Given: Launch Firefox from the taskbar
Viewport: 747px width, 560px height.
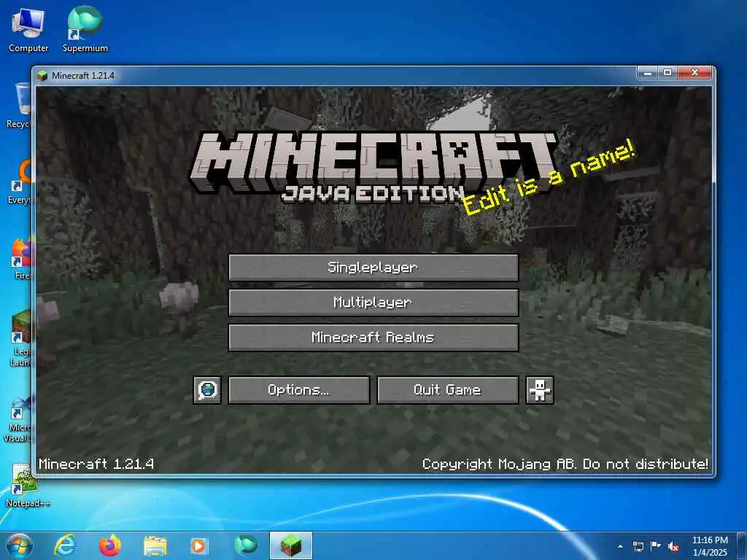Looking at the screenshot, I should (110, 545).
